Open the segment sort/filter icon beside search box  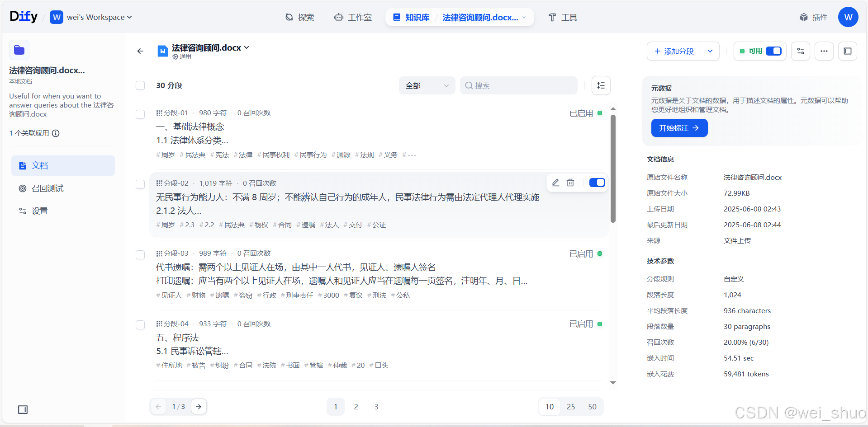(x=601, y=85)
